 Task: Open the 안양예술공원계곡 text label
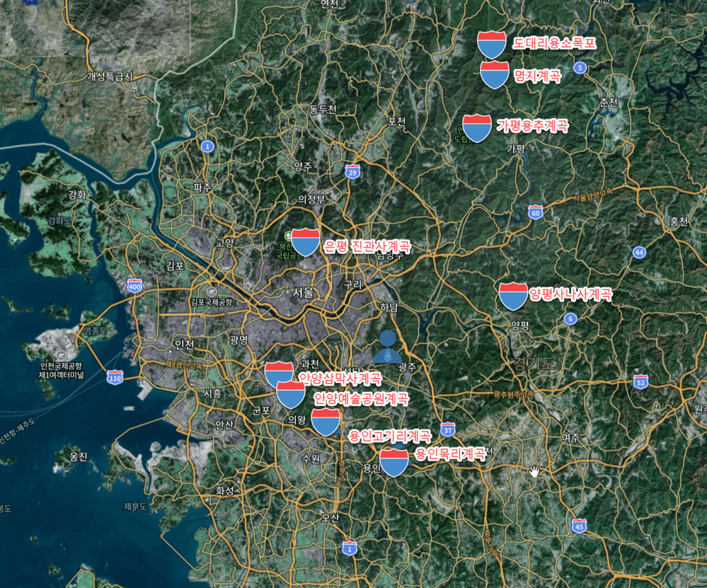(360, 399)
